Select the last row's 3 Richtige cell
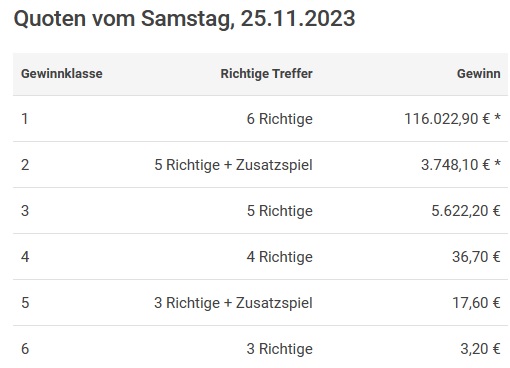Screen dimensions: 510x368 click(x=280, y=349)
